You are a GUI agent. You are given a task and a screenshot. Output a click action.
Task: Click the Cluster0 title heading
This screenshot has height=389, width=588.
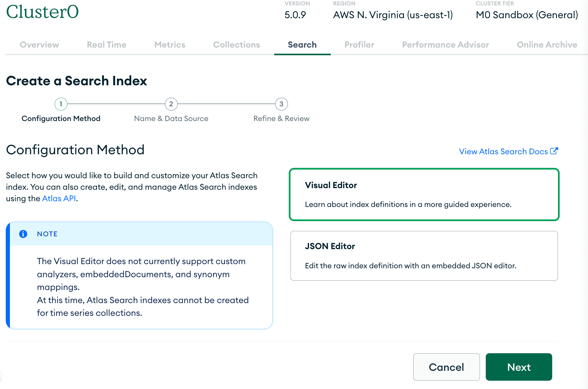pyautogui.click(x=43, y=12)
